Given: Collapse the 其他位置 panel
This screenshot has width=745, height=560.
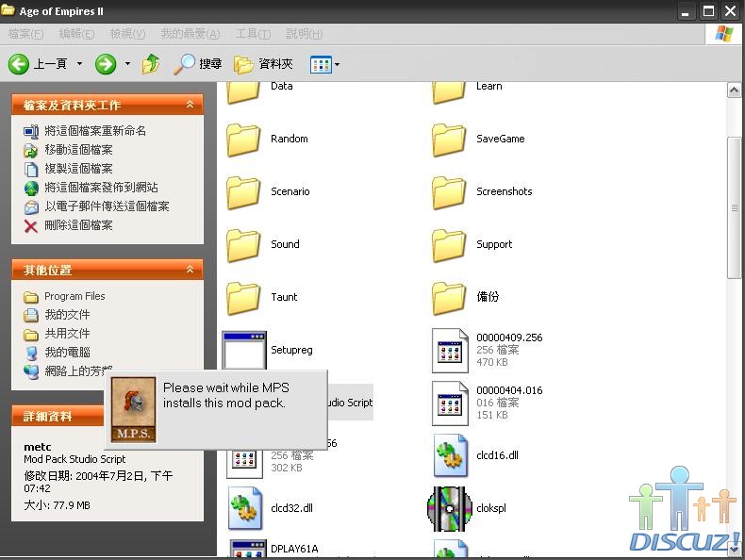Looking at the screenshot, I should (x=190, y=270).
